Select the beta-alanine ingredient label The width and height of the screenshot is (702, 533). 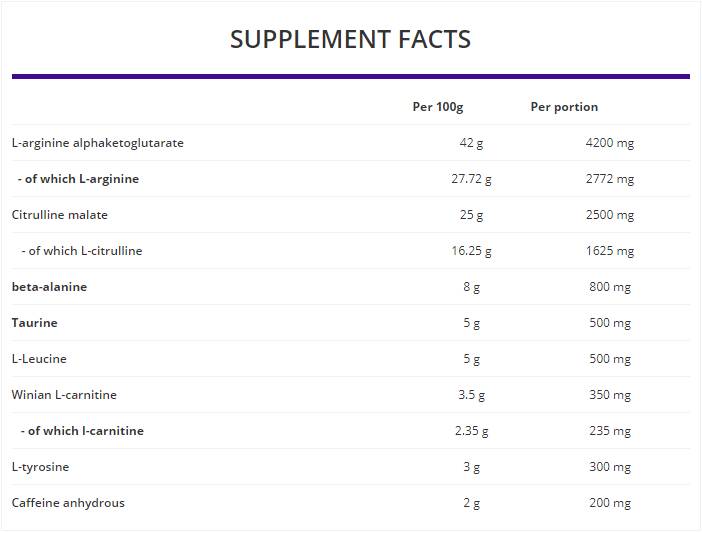[x=49, y=287]
